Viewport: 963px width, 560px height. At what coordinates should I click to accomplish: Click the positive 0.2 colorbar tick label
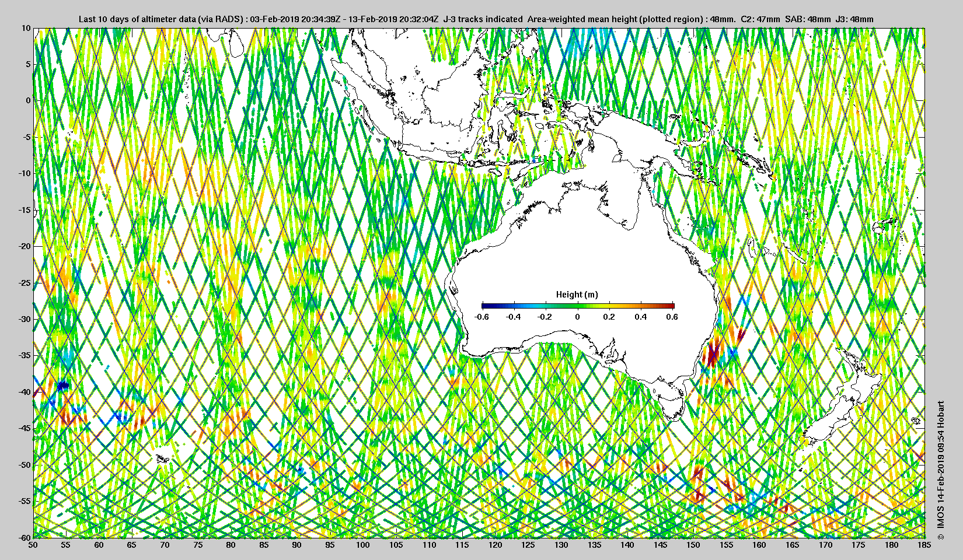click(x=609, y=317)
